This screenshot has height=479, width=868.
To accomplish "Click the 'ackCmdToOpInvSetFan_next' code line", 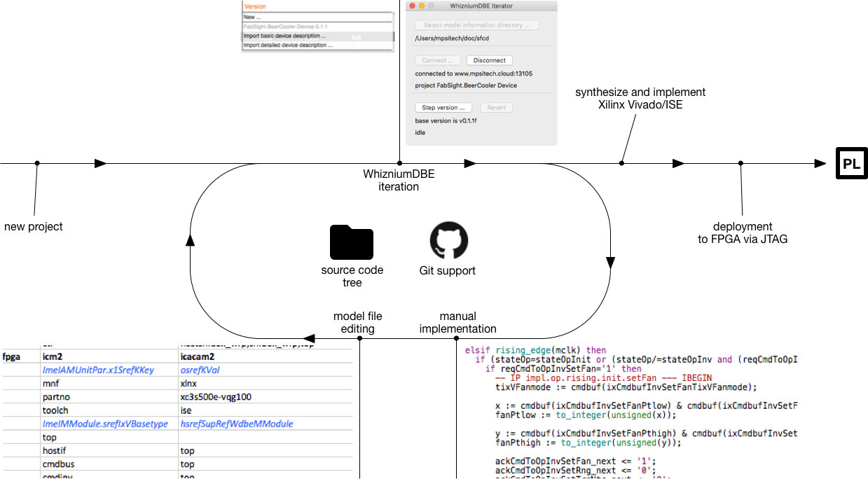I will [575, 461].
